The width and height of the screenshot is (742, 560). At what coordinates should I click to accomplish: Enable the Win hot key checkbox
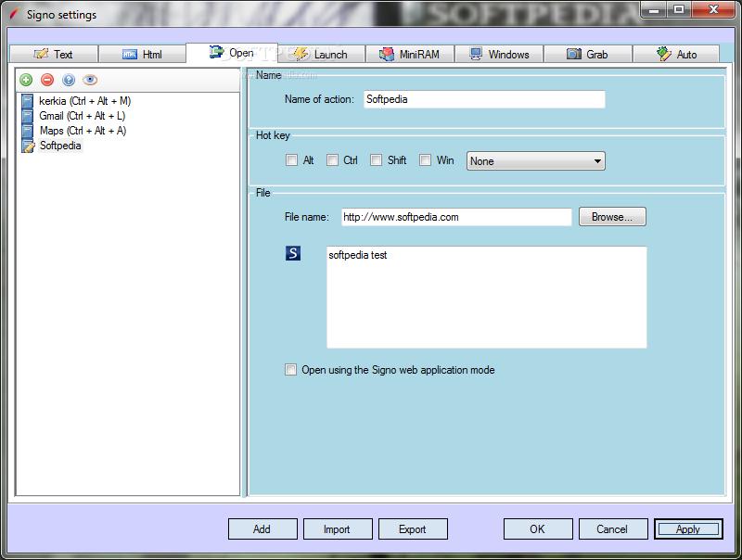pos(426,160)
